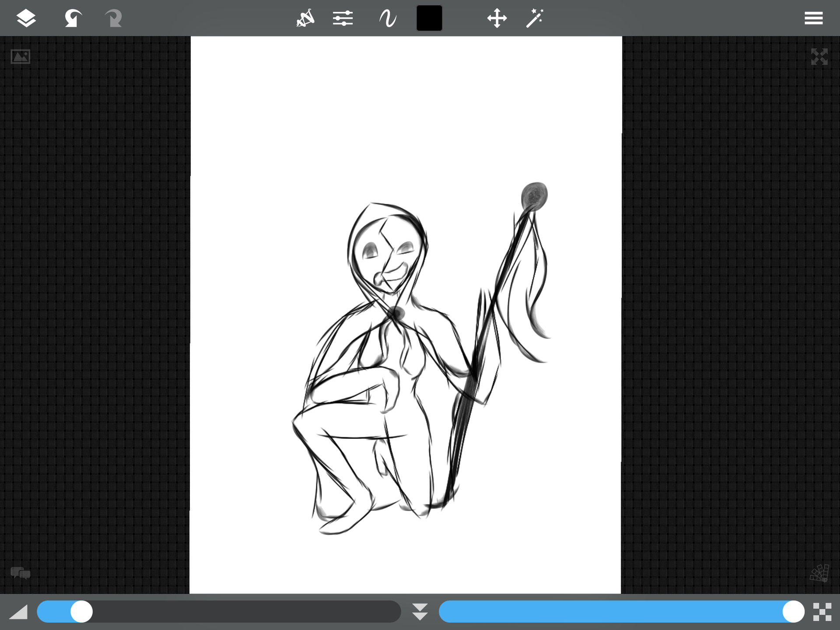Collapse the bottom slider bar

[420, 612]
